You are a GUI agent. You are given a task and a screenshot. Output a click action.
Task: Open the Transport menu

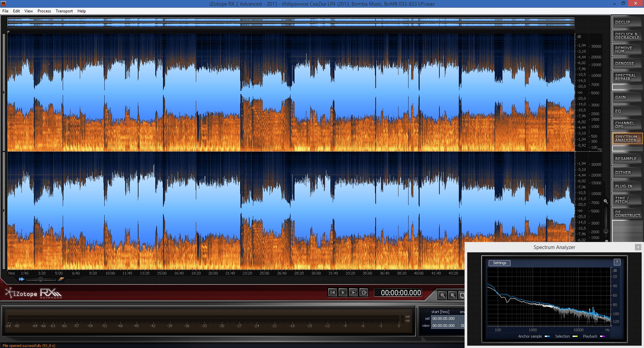(64, 11)
